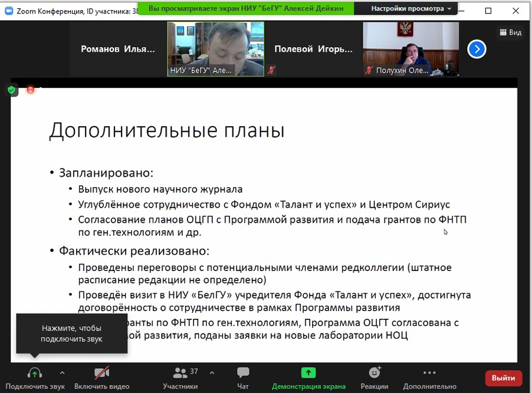532x393 pixels.
Task: Select the Полевой Игорь participant tile
Action: (x=313, y=49)
